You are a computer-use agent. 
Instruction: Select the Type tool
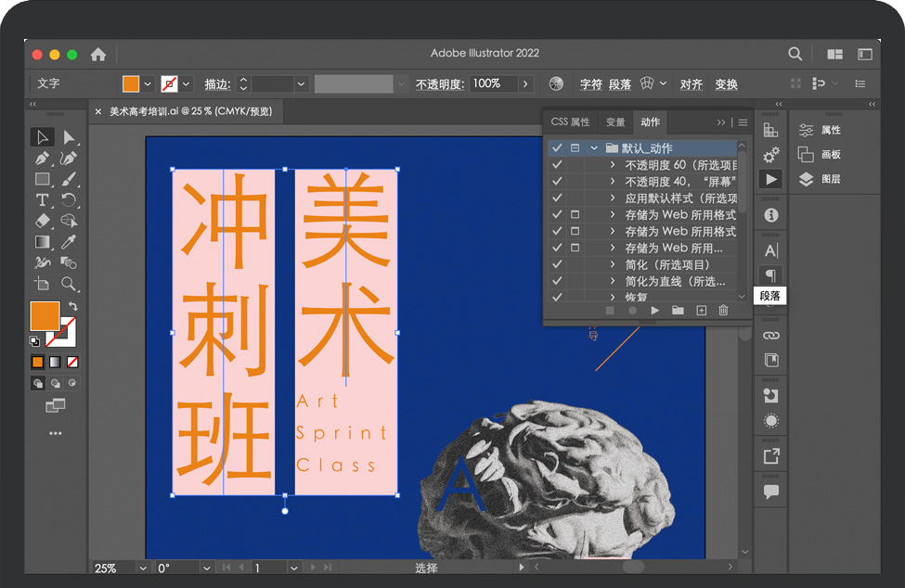point(43,200)
